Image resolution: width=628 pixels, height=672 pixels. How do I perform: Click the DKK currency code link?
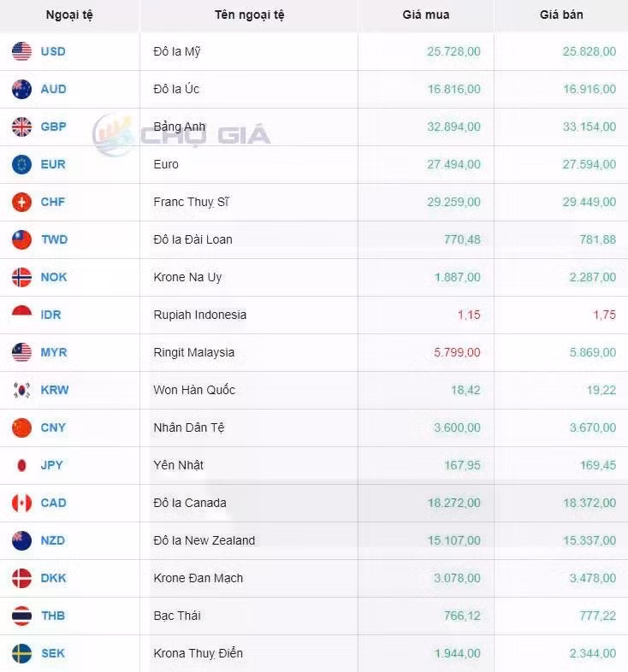coord(53,578)
